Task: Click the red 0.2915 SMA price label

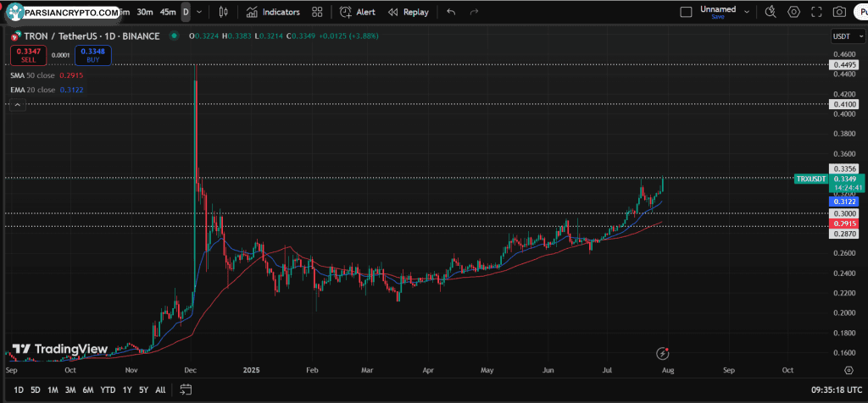Action: 843,224
